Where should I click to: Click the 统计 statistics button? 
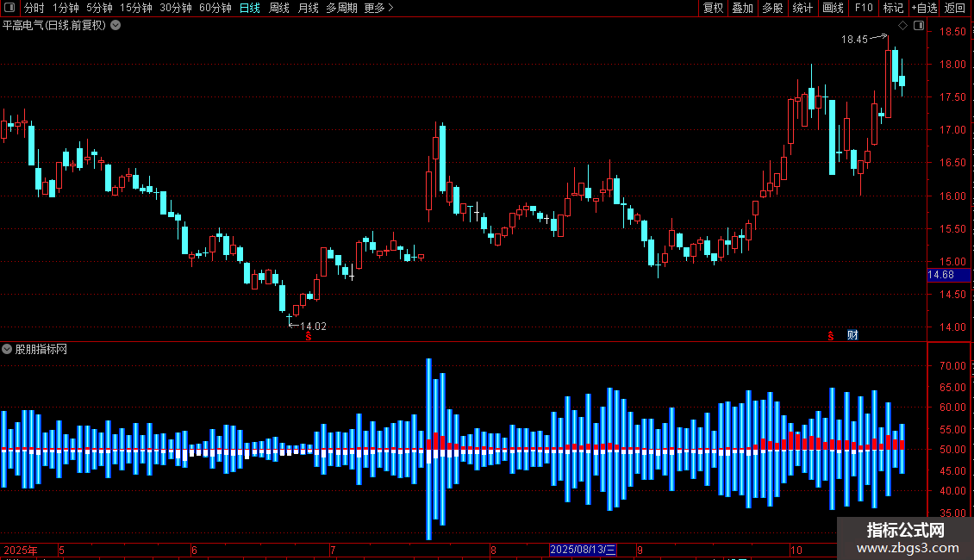[802, 8]
